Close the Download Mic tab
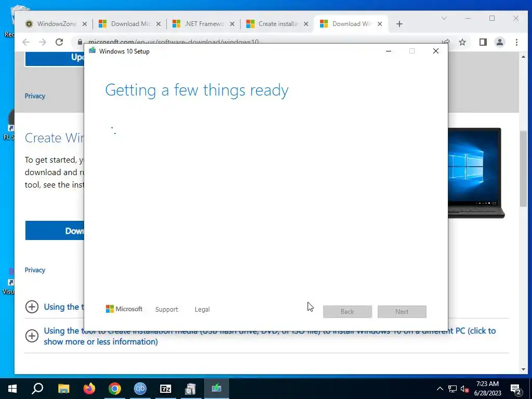Image resolution: width=532 pixels, height=399 pixels. click(158, 24)
